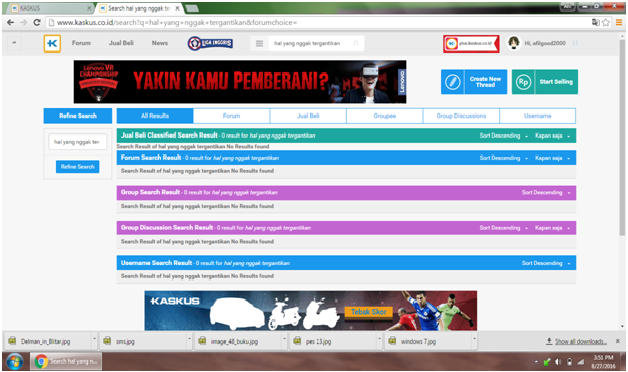Expand options arrow for windows 7.jpg download

475,339
